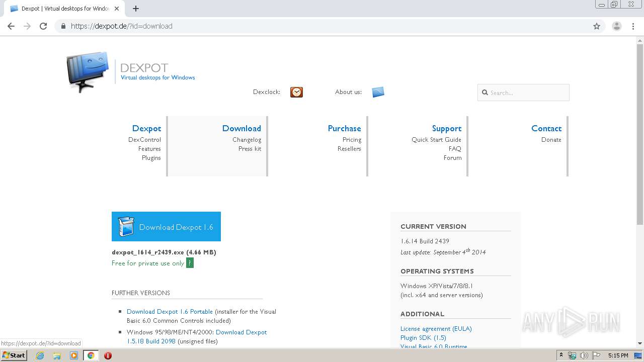This screenshot has width=644, height=362.
Task: Go forward to the next page
Action: (27, 26)
